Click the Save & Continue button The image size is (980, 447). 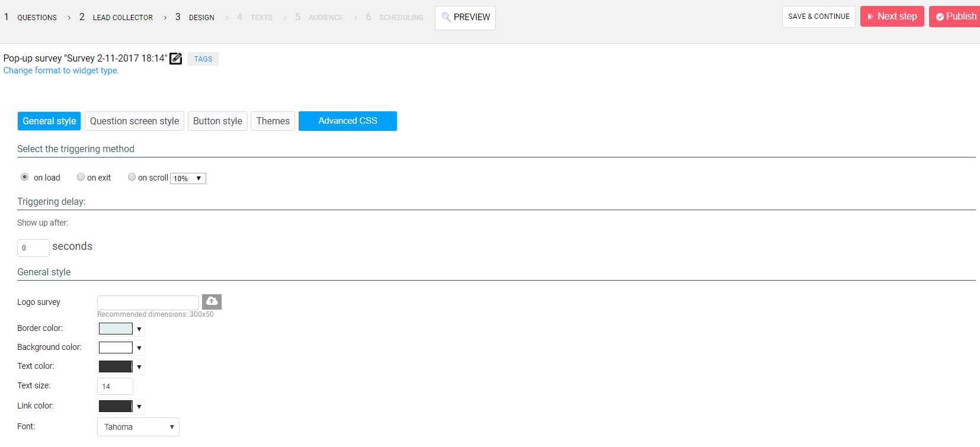click(818, 17)
